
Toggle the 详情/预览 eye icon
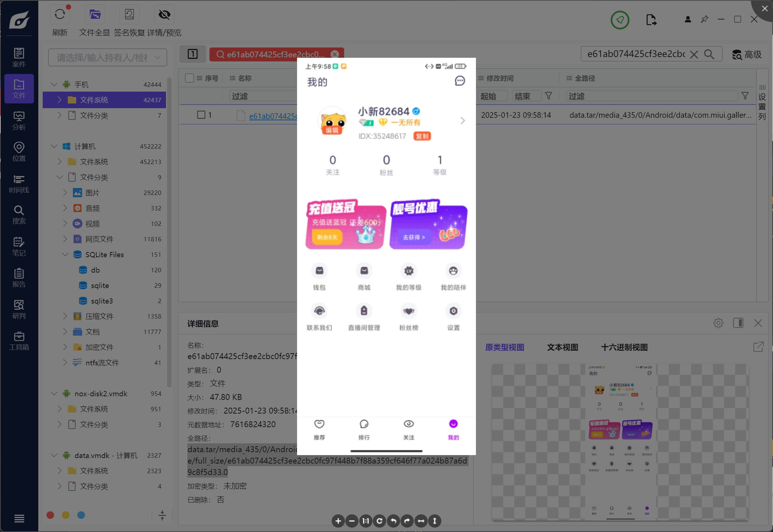coord(164,15)
